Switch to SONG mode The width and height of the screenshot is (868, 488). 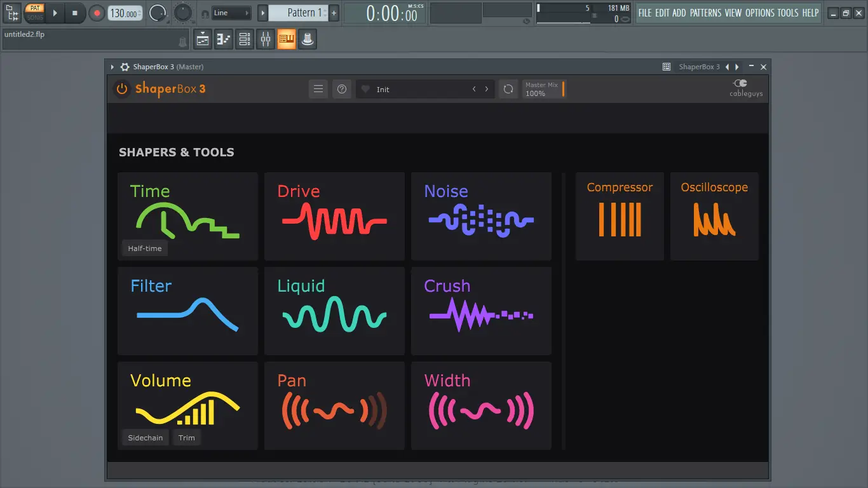coord(35,17)
